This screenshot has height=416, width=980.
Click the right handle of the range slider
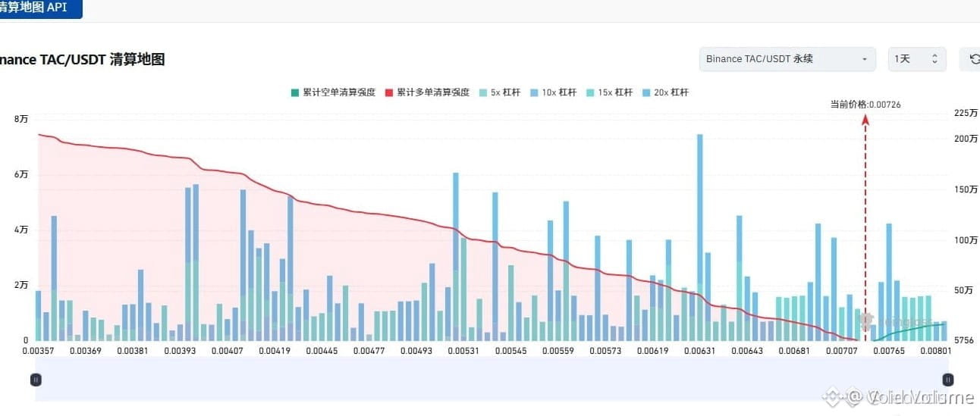(x=947, y=380)
